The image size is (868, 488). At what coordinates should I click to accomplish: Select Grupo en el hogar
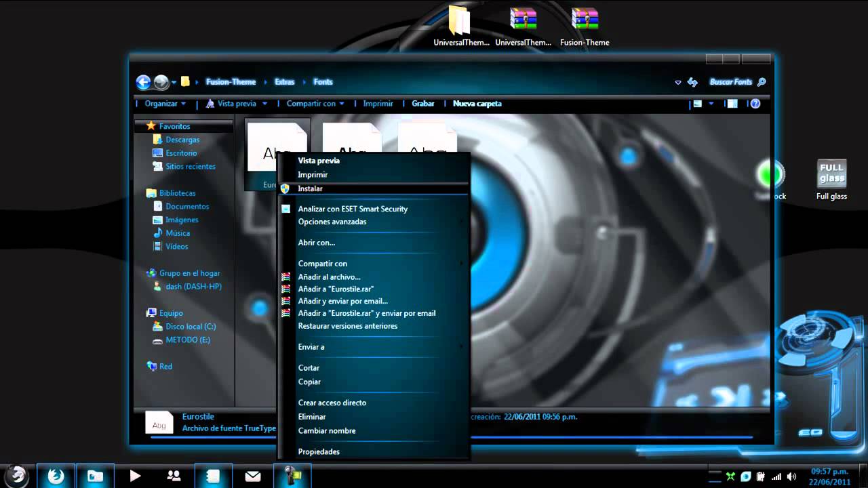(189, 273)
